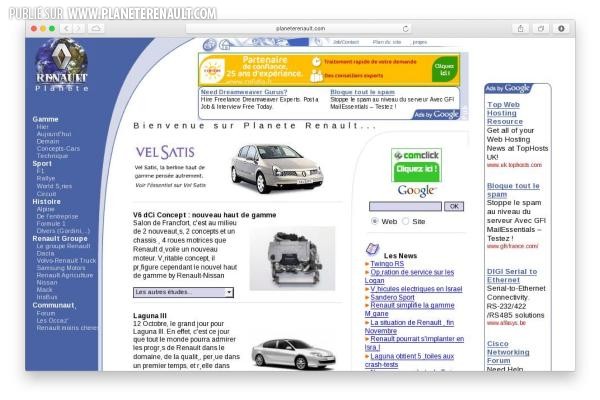The width and height of the screenshot is (600, 400).
Task: Go to Alpine in the sidebar
Action: point(45,209)
